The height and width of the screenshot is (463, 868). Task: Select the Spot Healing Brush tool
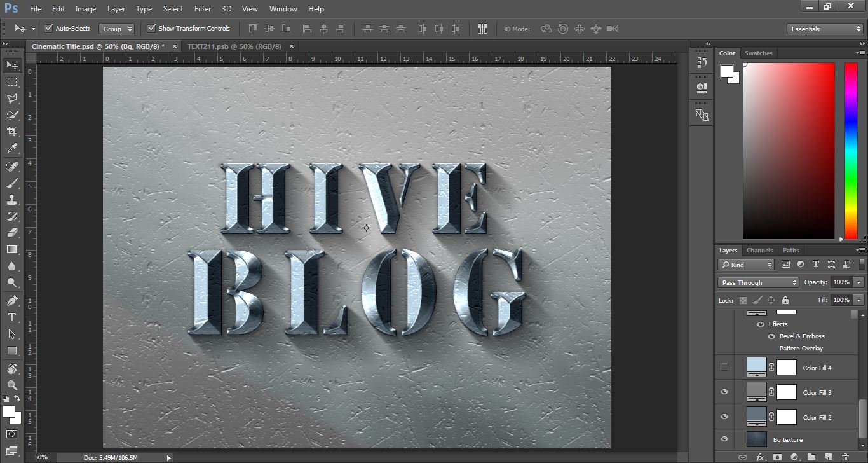(12, 167)
